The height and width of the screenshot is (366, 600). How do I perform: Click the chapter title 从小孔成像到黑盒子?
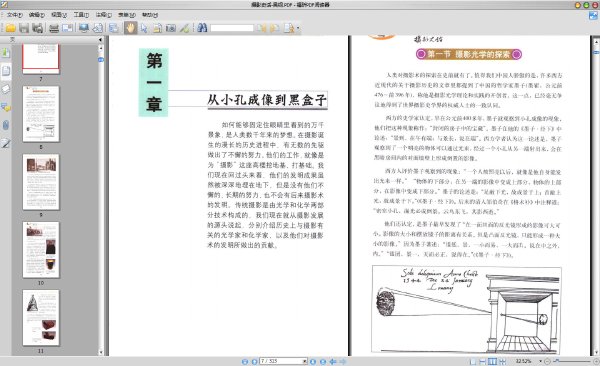click(x=267, y=100)
